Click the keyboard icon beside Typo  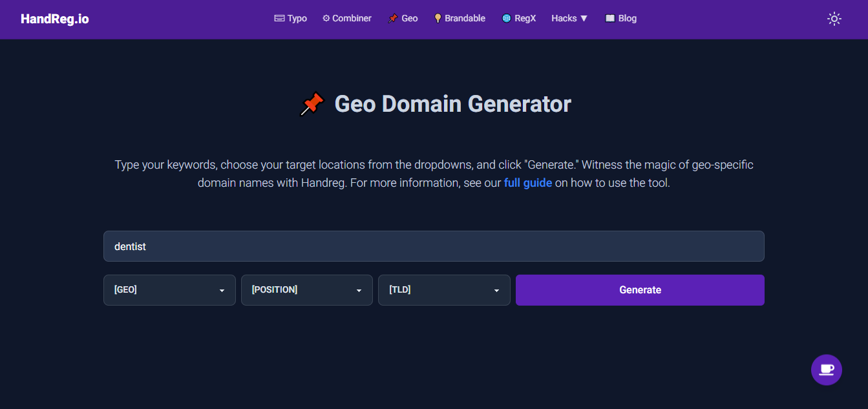pos(279,19)
